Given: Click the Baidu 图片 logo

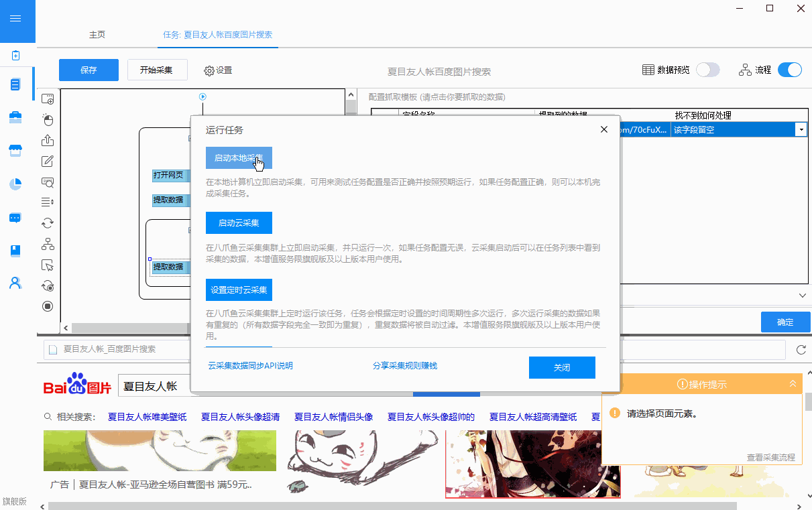Looking at the screenshot, I should click(x=77, y=385).
